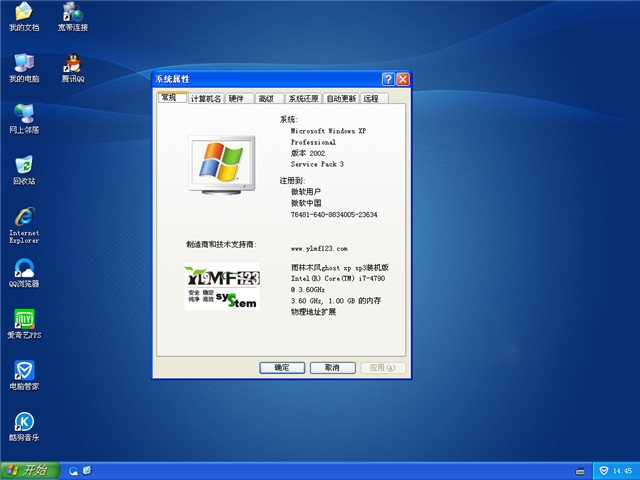Image resolution: width=640 pixels, height=480 pixels.
Task: Select the 酷狗音乐 desktop shortcut
Action: [24, 427]
